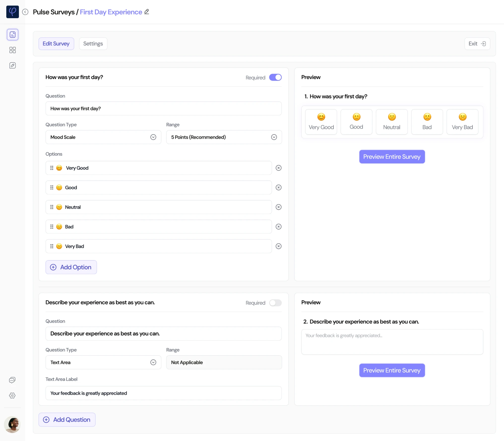Enable Required for describe experience question
504x441 pixels.
(x=275, y=303)
